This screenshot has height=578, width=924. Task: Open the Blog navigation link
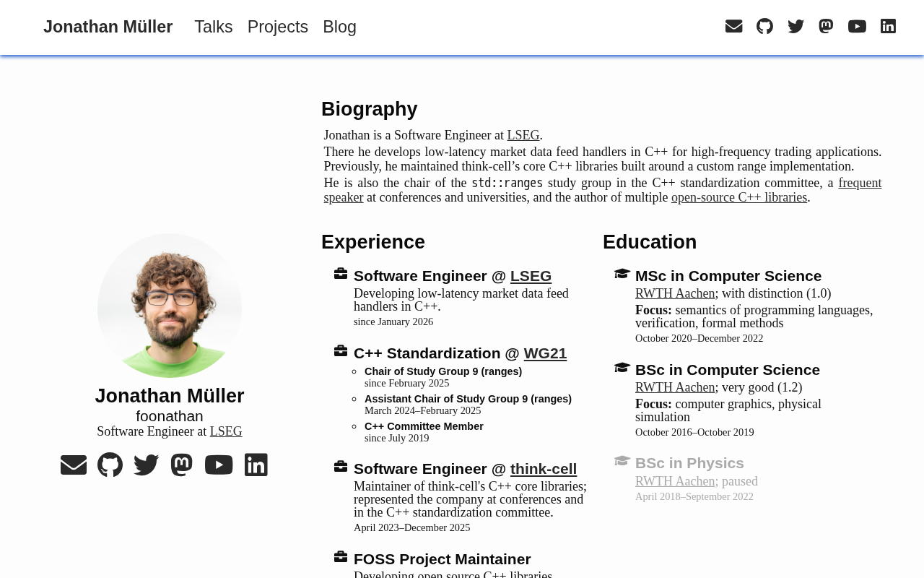click(339, 27)
